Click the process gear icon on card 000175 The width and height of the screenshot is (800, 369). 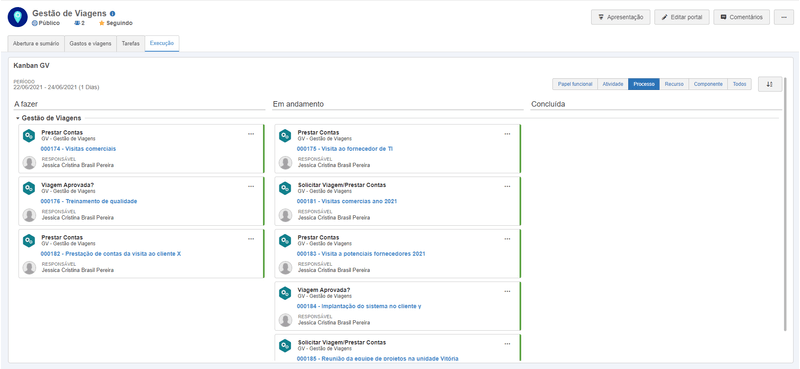285,136
